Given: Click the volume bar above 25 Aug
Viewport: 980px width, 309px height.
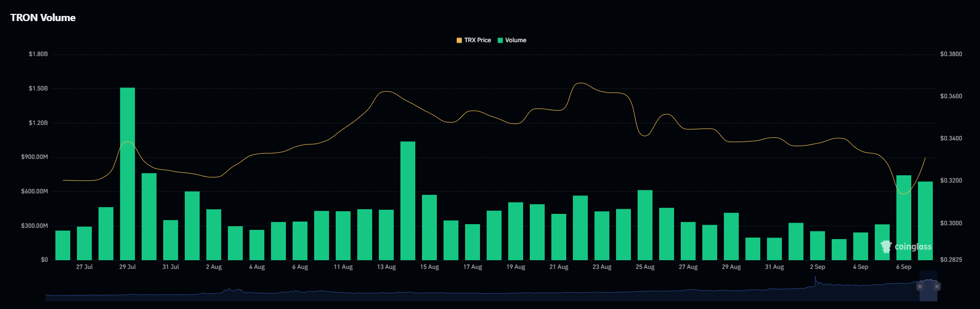Looking at the screenshot, I should coord(645,225).
